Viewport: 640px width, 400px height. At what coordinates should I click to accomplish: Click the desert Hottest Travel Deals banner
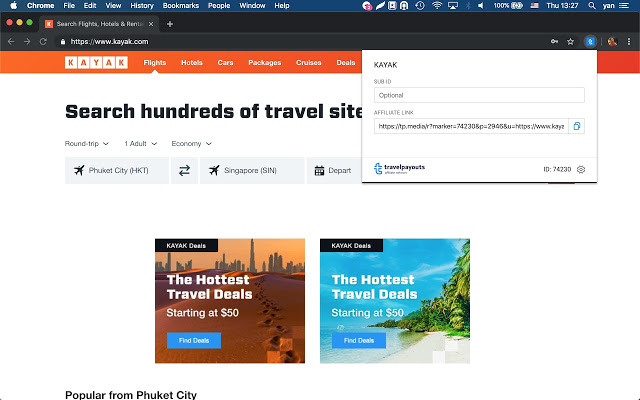click(230, 301)
